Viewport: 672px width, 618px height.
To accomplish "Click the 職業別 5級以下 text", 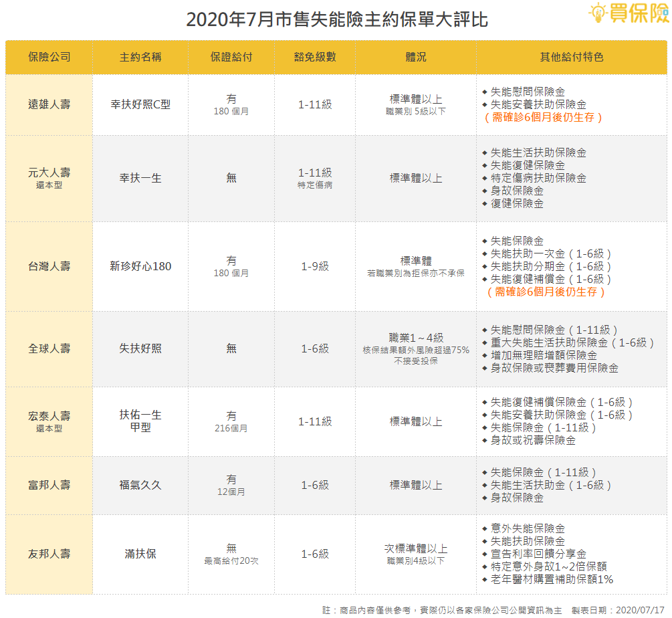I will pos(416,112).
